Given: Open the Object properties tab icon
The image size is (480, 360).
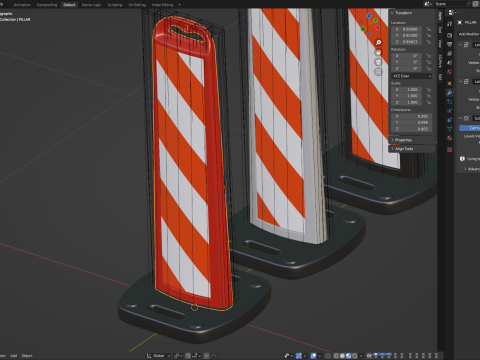Looking at the screenshot, I should coord(449,83).
